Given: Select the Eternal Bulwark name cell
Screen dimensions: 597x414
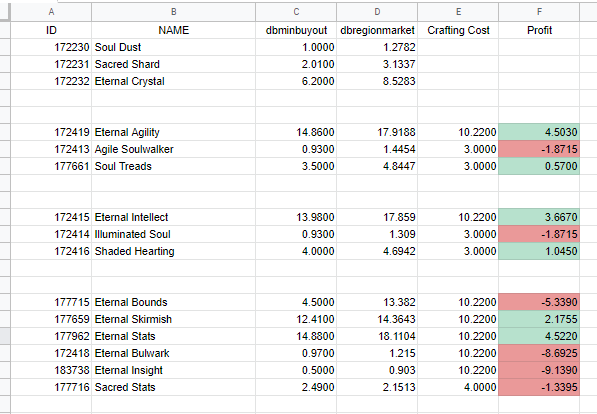Looking at the screenshot, I should point(173,353).
